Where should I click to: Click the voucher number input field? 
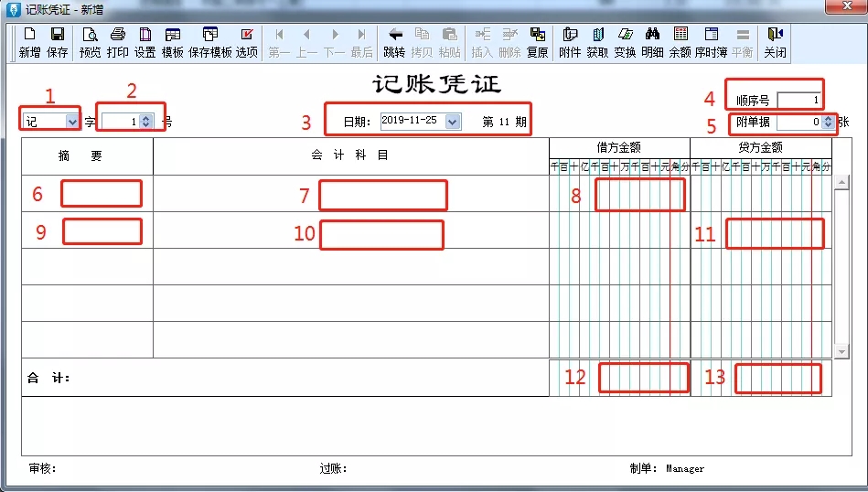[x=121, y=122]
